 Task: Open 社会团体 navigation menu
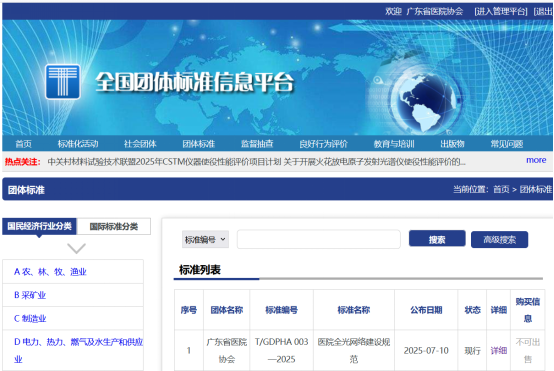[x=140, y=144]
